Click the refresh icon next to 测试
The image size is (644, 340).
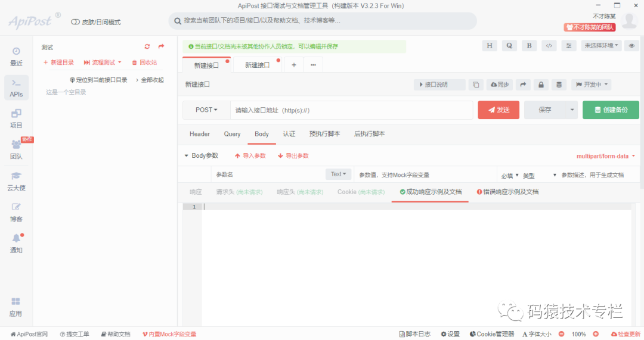[147, 46]
